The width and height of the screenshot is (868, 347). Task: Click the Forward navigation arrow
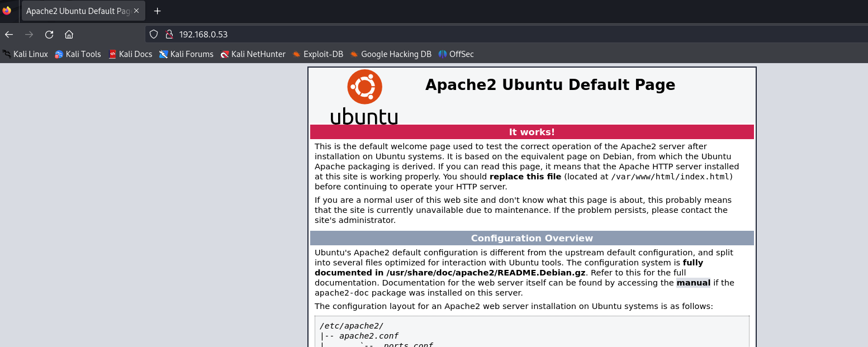[29, 34]
